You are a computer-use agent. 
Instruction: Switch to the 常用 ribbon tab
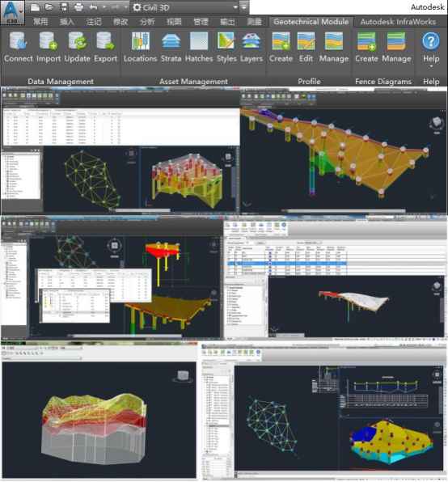(40, 22)
